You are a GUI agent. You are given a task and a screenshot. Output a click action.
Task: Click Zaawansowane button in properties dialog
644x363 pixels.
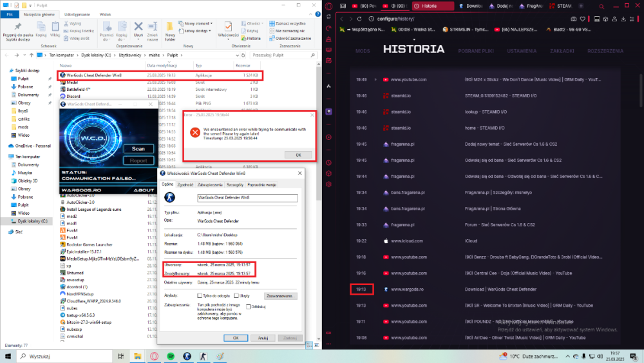[281, 296]
